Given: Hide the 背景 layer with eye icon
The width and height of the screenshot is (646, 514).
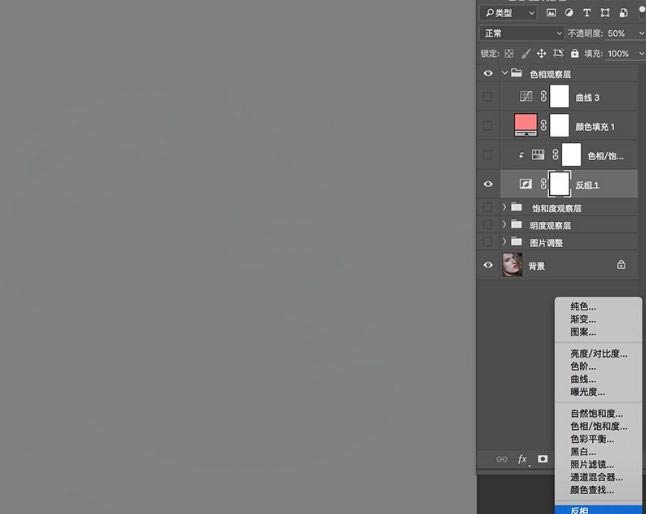Looking at the screenshot, I should click(x=488, y=265).
